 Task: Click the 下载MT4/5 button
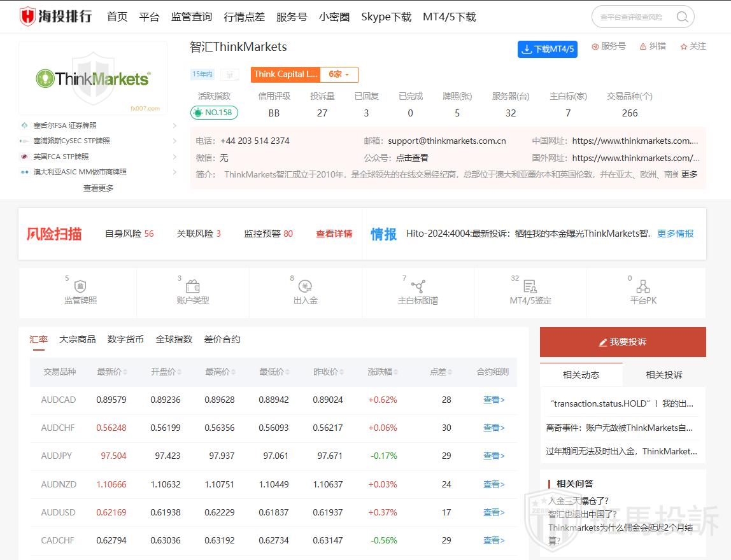(547, 49)
